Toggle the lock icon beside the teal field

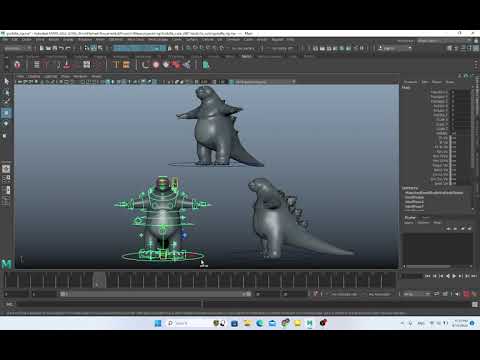pyautogui.click(x=169, y=48)
